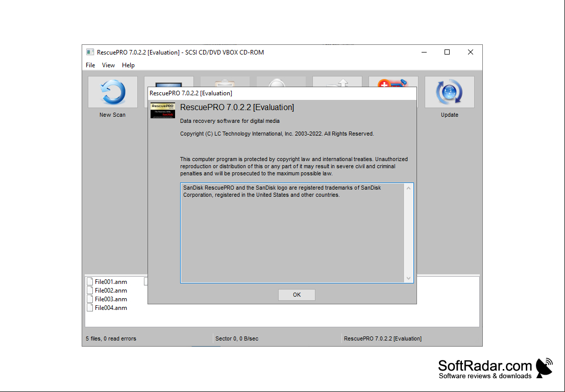
Task: Click the RescuePRO app icon in title bar
Action: point(90,52)
